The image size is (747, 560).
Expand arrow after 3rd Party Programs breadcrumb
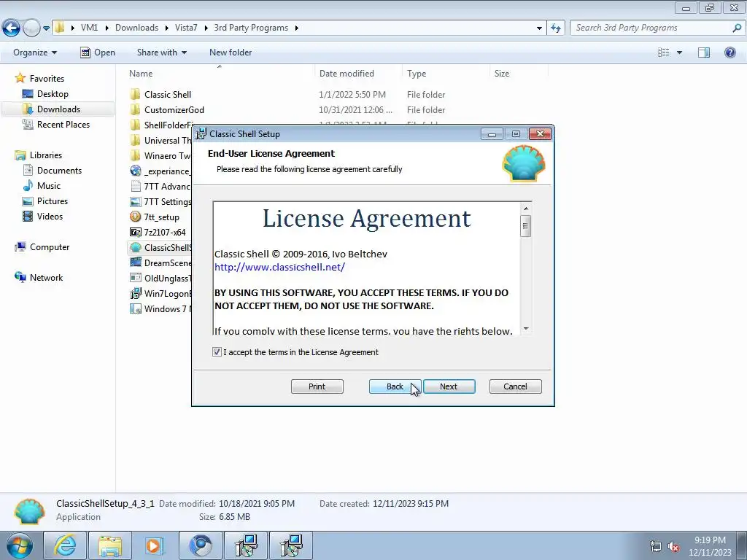(296, 28)
